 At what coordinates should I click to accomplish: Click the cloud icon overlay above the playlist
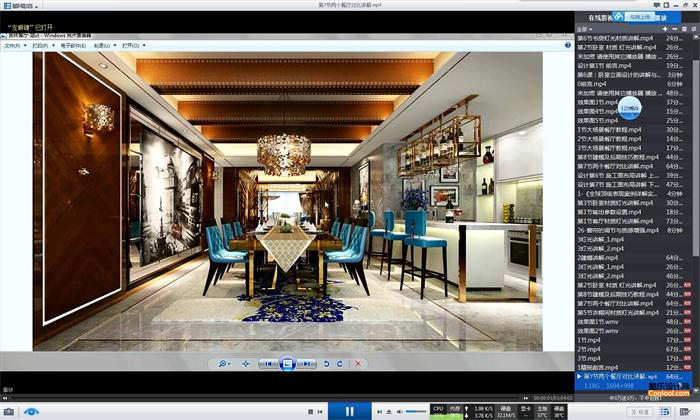(618, 17)
